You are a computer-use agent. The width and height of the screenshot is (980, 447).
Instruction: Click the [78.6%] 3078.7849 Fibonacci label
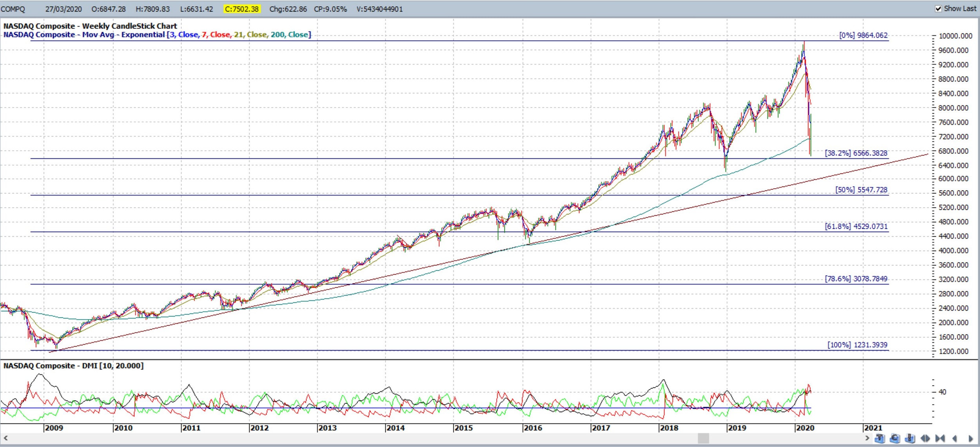tap(856, 279)
